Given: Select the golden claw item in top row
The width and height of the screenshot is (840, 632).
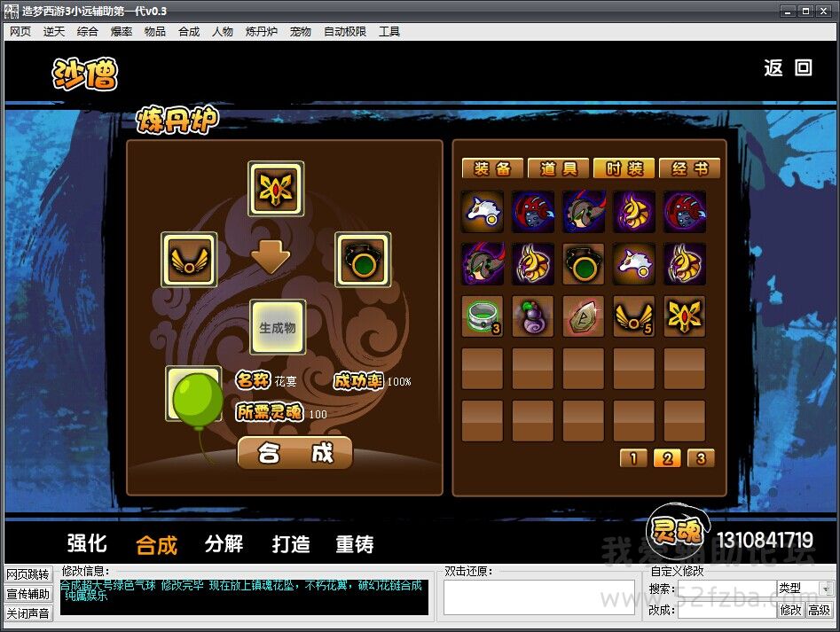Looking at the screenshot, I should (x=633, y=211).
